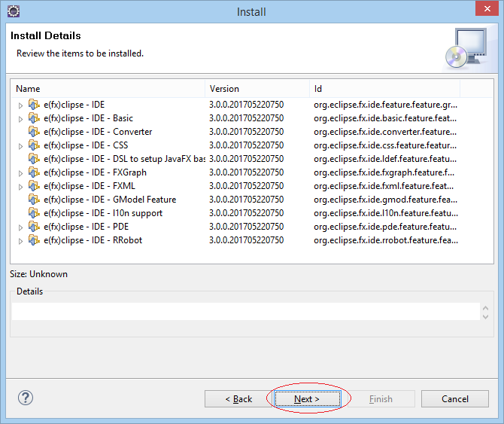The image size is (504, 424).
Task: Click 'org.eclipse.fx.ide.fxgraph.feature.f...' Id cell
Action: (x=384, y=172)
